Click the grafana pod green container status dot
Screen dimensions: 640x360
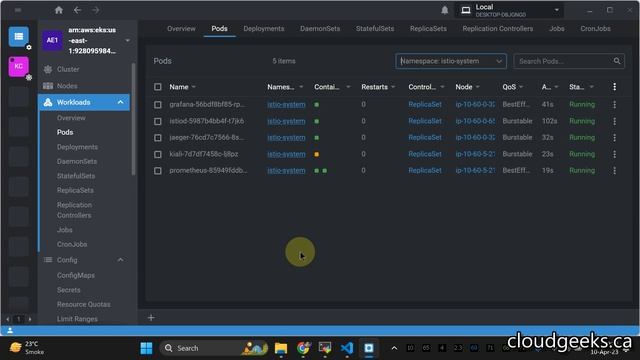316,105
